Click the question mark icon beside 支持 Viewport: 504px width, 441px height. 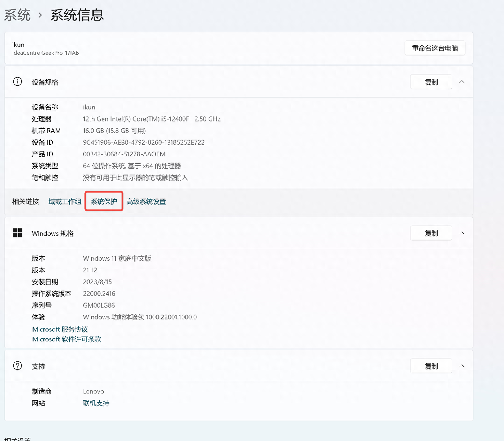click(x=17, y=366)
